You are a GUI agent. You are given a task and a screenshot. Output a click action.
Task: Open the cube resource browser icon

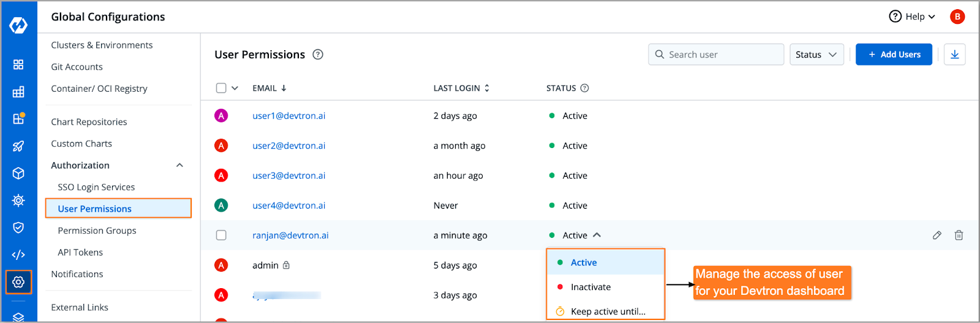click(18, 173)
